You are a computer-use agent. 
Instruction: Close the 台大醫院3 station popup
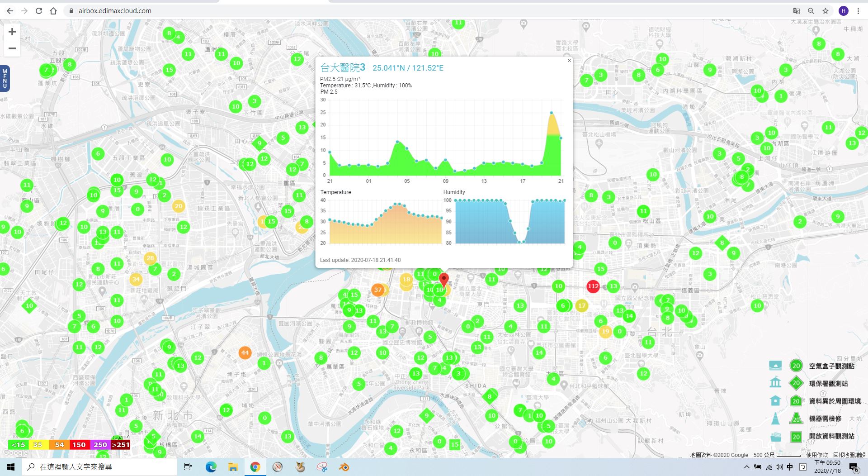point(569,60)
